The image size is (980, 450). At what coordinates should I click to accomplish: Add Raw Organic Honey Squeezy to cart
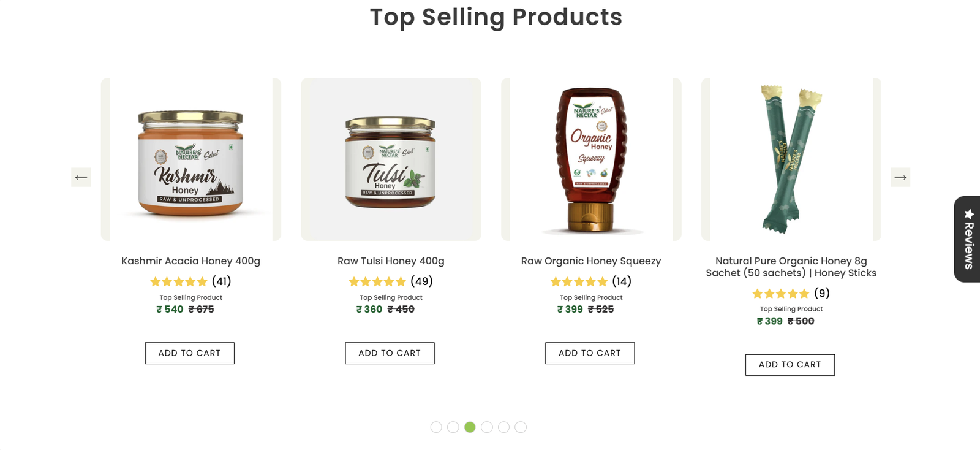coord(590,353)
